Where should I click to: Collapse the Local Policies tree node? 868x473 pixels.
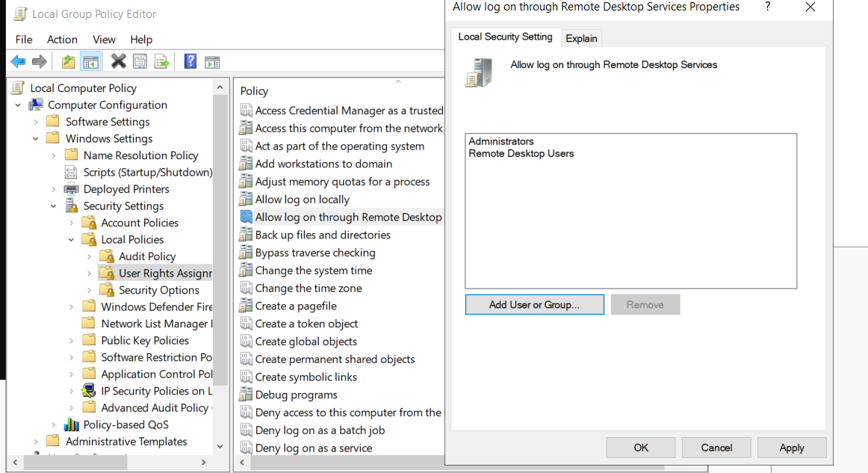[72, 240]
